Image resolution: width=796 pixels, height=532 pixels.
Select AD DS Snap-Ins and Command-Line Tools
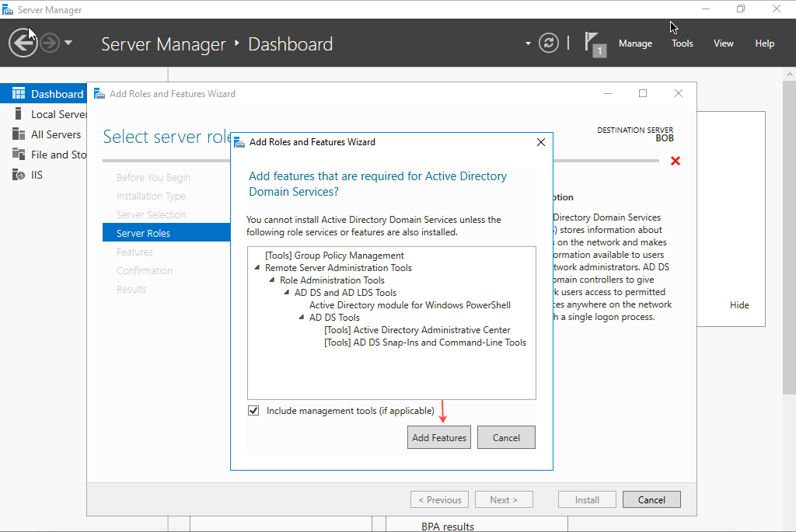[x=425, y=342]
